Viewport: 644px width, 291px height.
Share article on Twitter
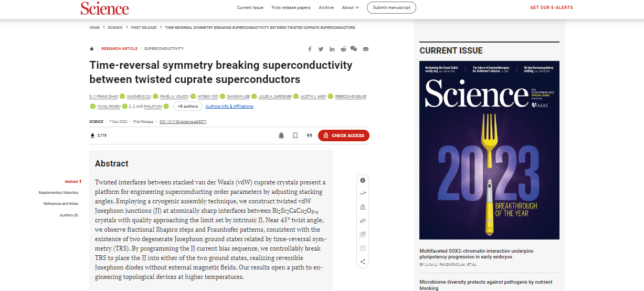[321, 49]
